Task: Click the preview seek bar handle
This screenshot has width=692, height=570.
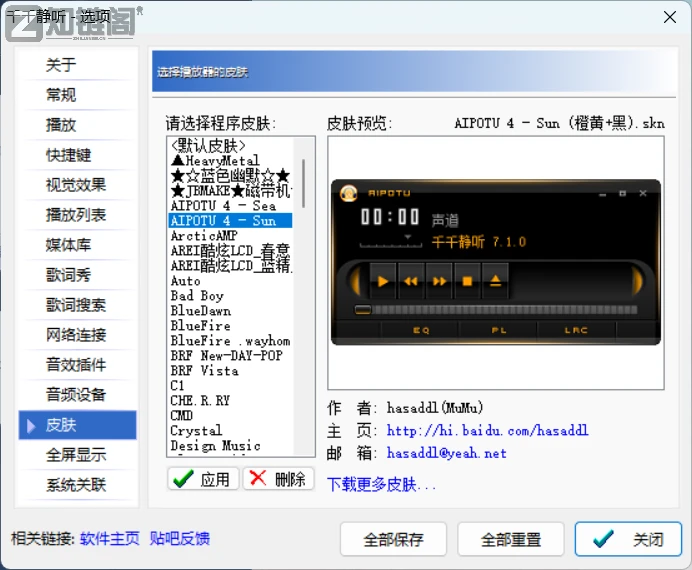Action: coord(363,310)
